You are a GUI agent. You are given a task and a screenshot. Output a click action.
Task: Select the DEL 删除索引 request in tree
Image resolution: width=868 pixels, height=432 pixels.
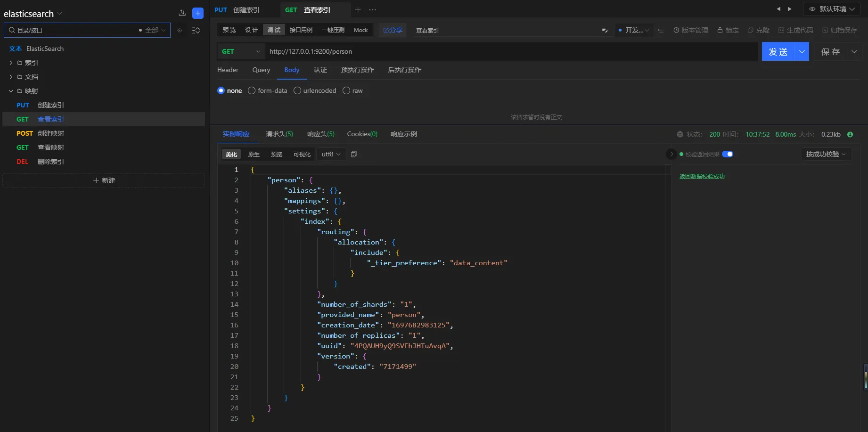pyautogui.click(x=50, y=162)
